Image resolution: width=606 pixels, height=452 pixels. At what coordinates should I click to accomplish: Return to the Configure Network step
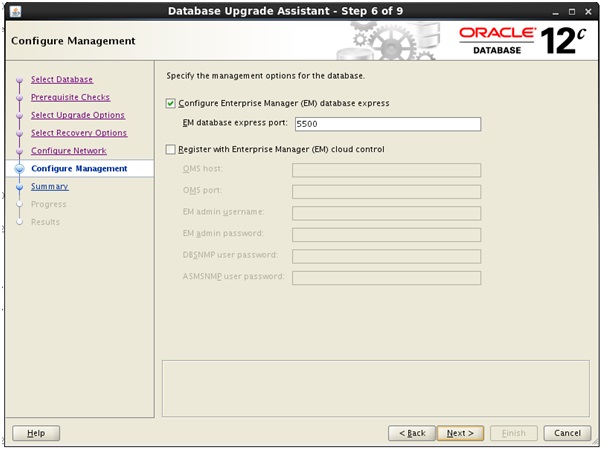(68, 151)
